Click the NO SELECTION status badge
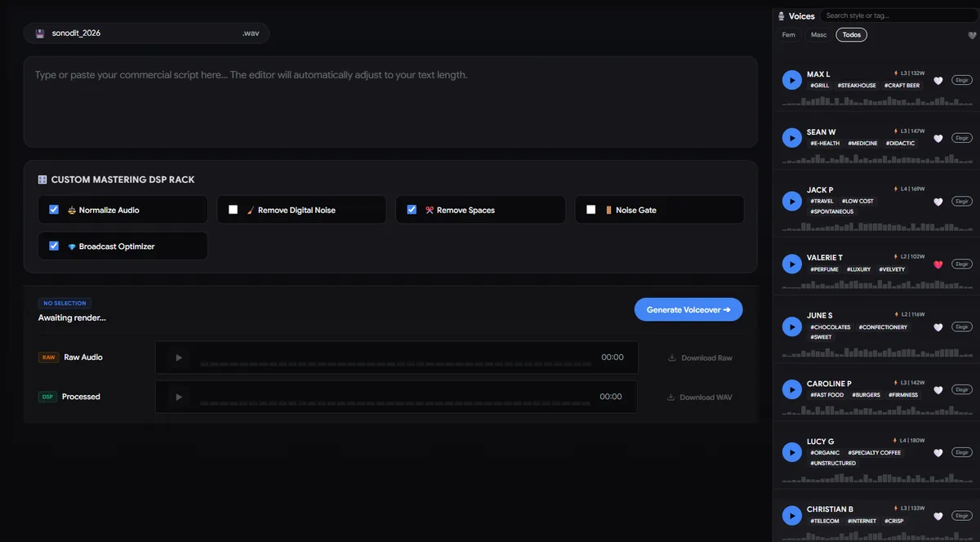Viewport: 980px width, 542px height. click(x=65, y=303)
